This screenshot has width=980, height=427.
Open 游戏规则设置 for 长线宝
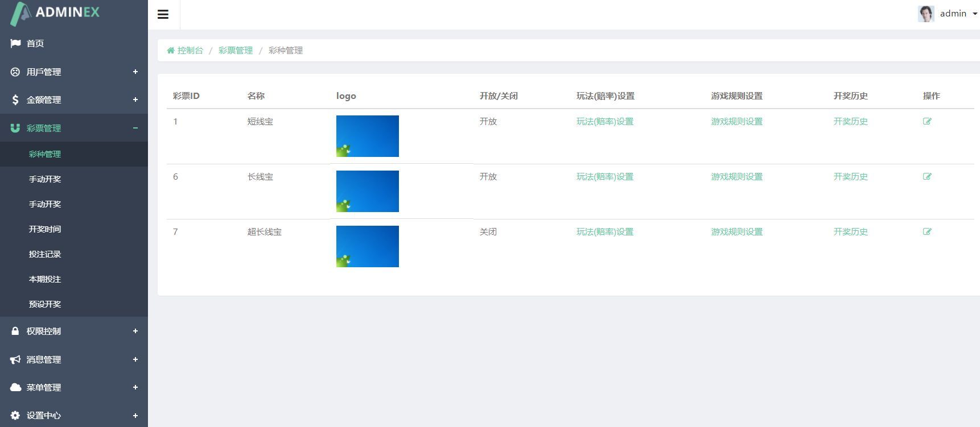(x=736, y=176)
